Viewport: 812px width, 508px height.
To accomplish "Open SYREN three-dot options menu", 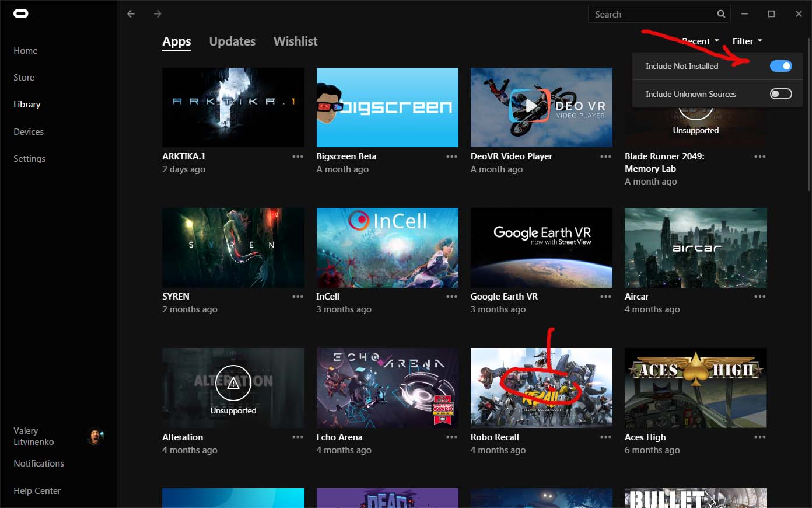I will [x=298, y=297].
